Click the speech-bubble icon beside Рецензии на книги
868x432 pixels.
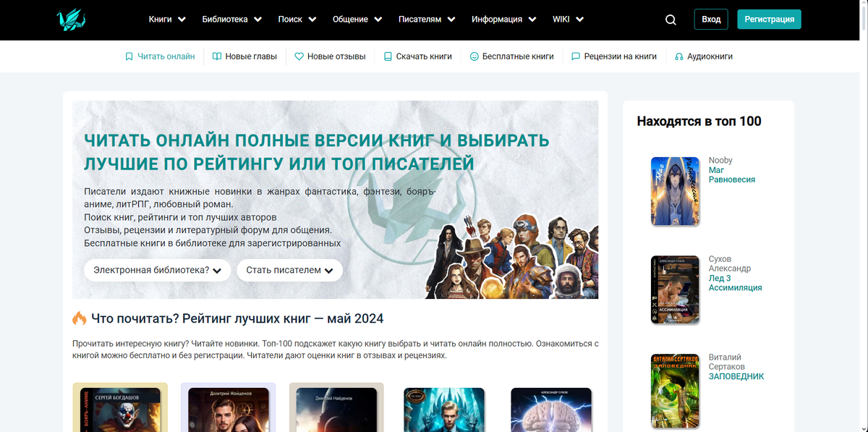576,56
